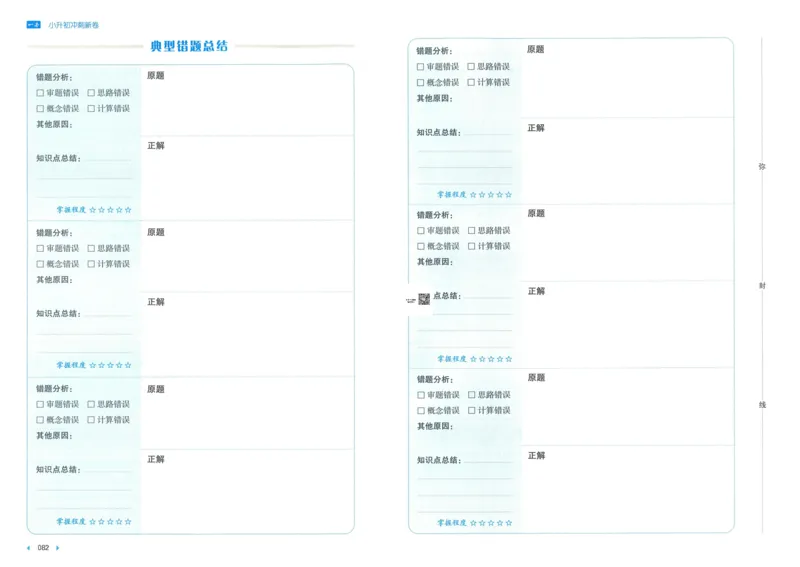Click the QR code on the right page
This screenshot has height=567, width=800.
pos(424,299)
